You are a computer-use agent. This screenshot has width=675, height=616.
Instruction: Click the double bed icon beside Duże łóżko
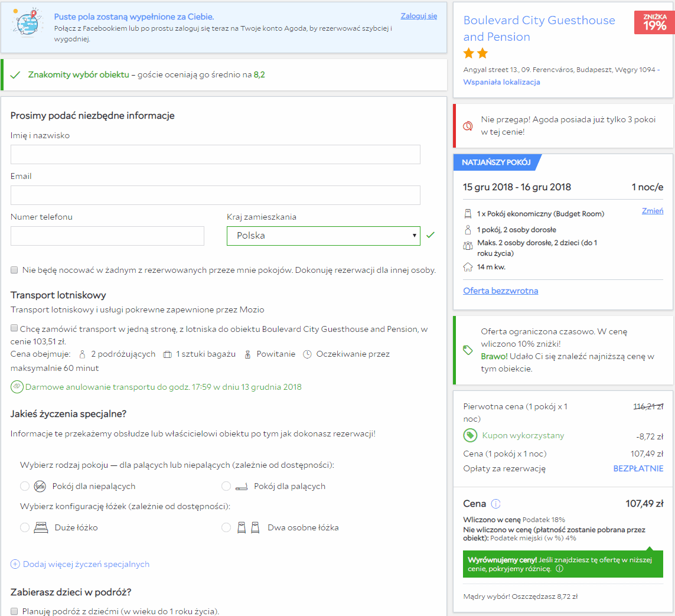click(x=41, y=528)
